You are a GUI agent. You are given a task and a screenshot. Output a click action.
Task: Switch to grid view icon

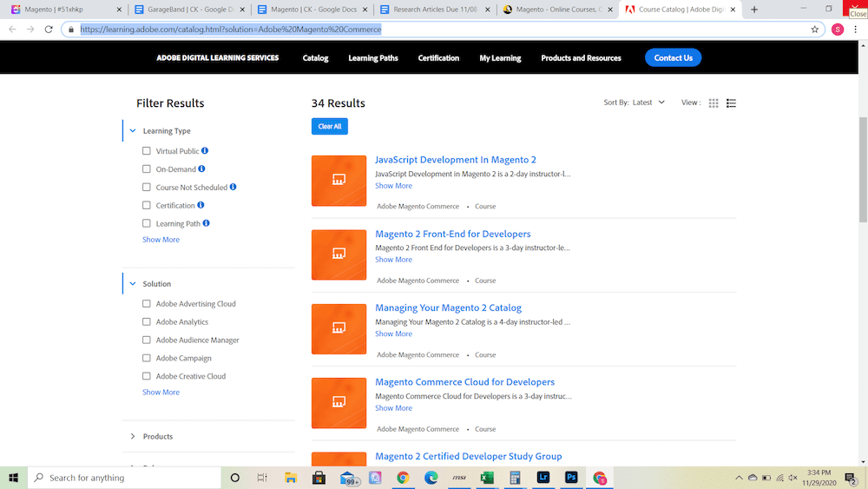tap(713, 103)
